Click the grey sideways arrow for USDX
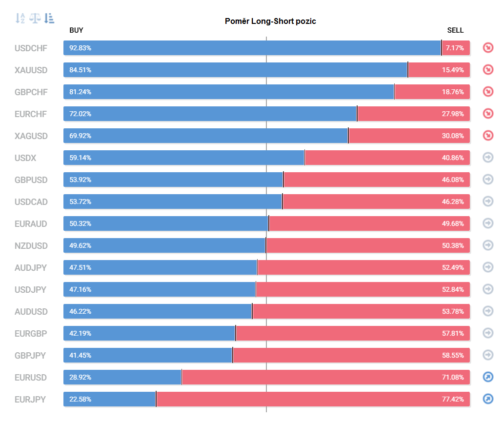This screenshot has height=423, width=504. tap(488, 158)
